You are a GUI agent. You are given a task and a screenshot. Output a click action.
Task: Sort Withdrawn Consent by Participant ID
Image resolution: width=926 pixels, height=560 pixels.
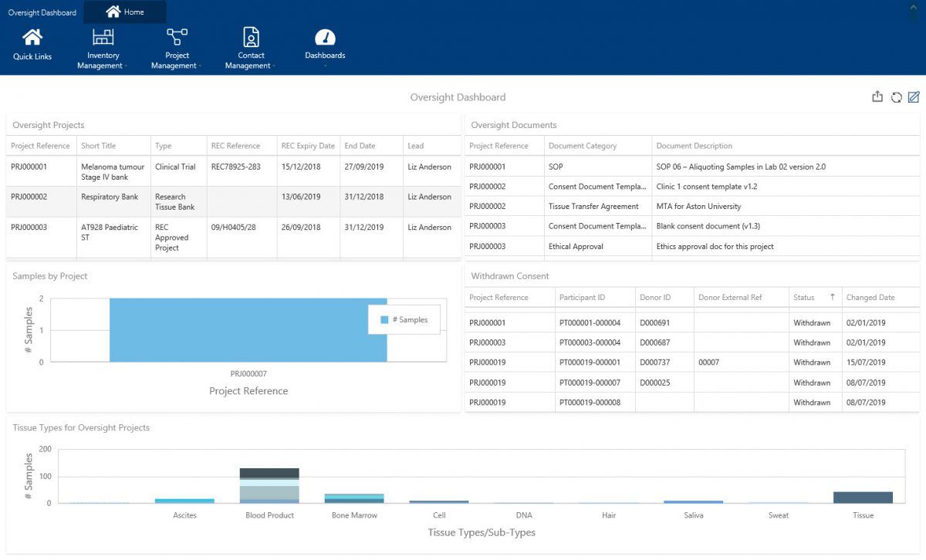pos(595,298)
